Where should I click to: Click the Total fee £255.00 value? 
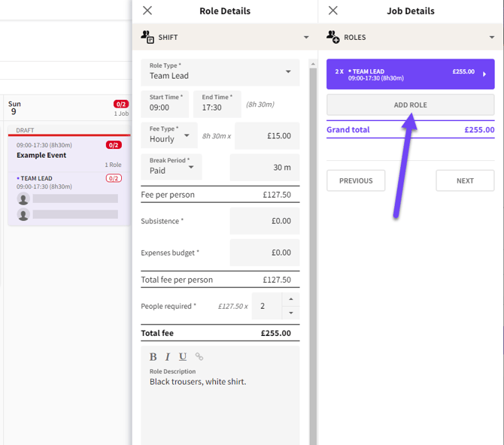276,333
